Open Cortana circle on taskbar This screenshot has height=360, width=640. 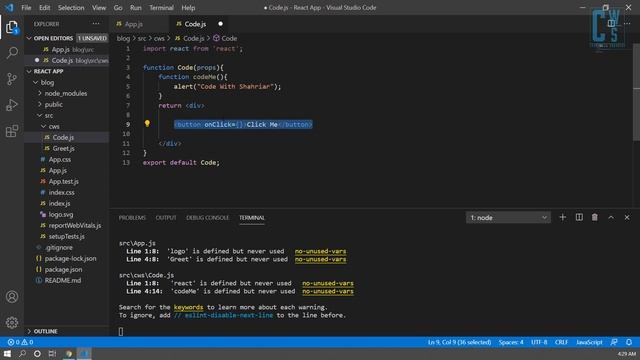[37, 353]
